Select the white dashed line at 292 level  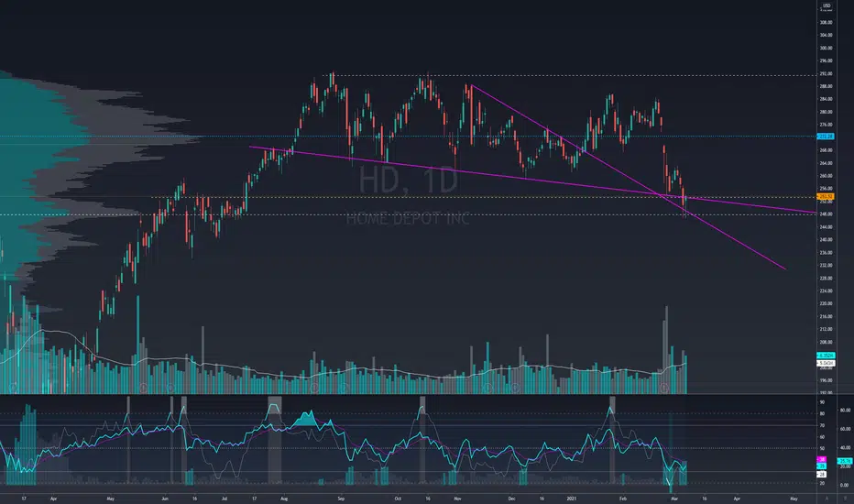click(x=572, y=76)
